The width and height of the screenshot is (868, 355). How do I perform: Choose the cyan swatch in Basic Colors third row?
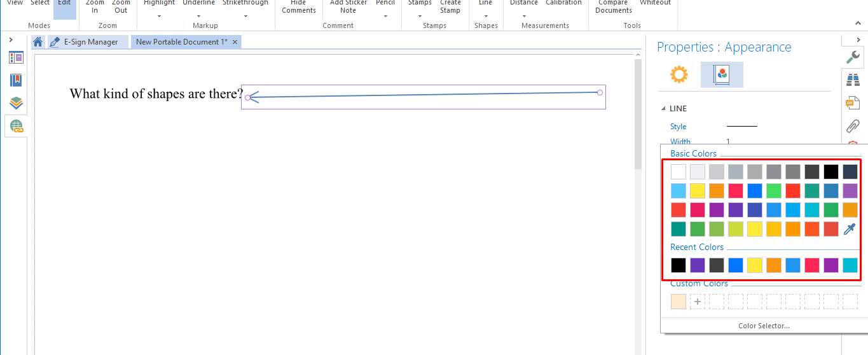tap(812, 210)
